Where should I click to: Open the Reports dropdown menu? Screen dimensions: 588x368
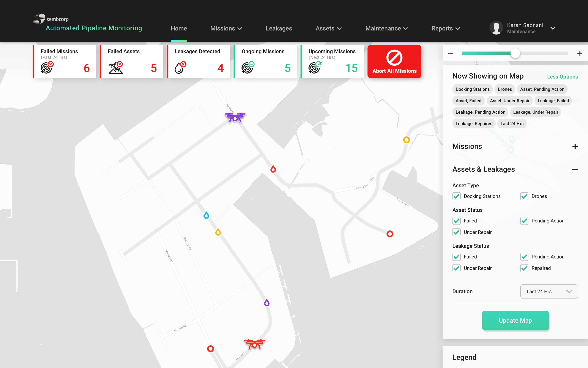click(446, 29)
